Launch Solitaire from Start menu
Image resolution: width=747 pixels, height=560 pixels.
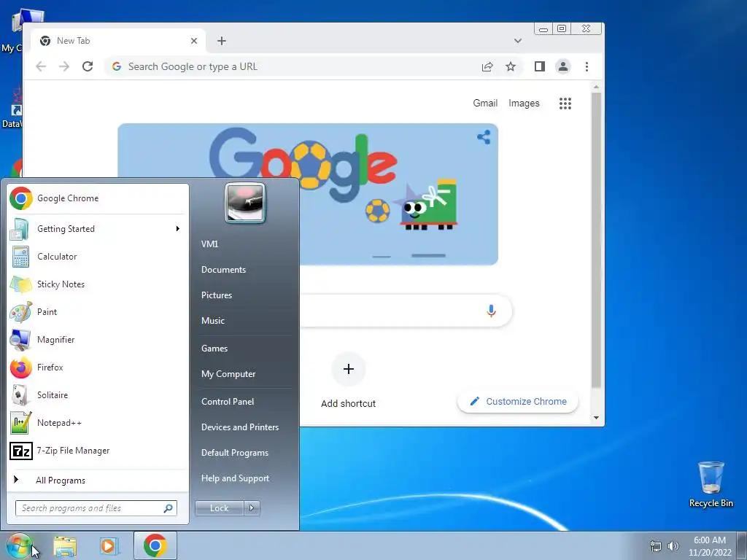pos(98,394)
